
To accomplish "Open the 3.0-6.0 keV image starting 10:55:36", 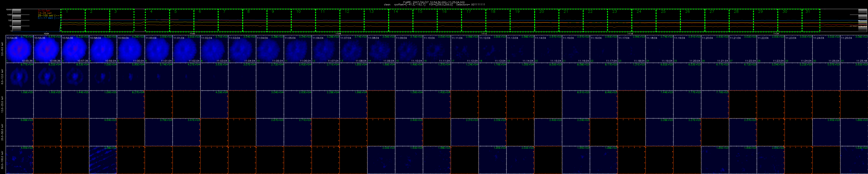I will 47,48.
